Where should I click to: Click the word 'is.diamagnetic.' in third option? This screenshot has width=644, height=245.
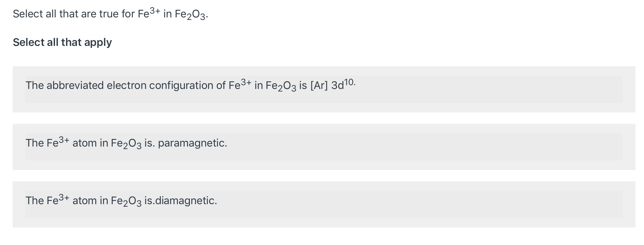181,201
